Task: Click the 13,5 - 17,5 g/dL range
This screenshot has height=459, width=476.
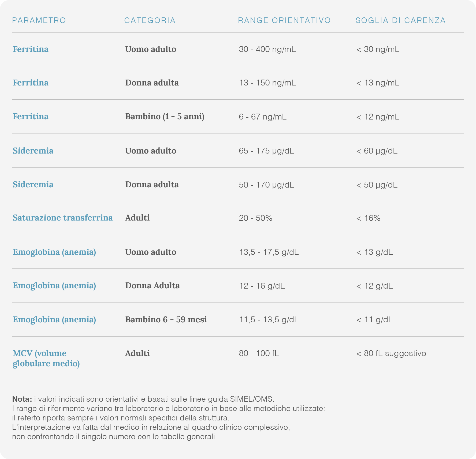Action: [x=269, y=252]
